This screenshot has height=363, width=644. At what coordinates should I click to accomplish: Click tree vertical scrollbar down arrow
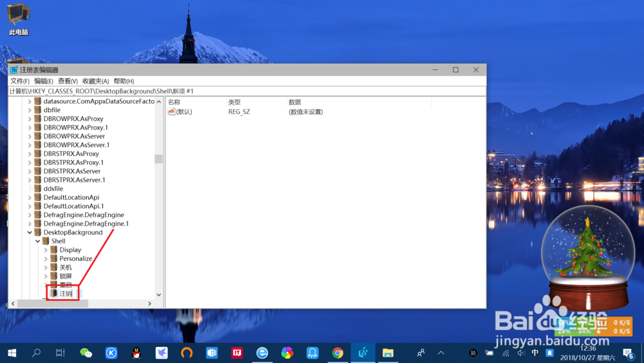tap(159, 295)
